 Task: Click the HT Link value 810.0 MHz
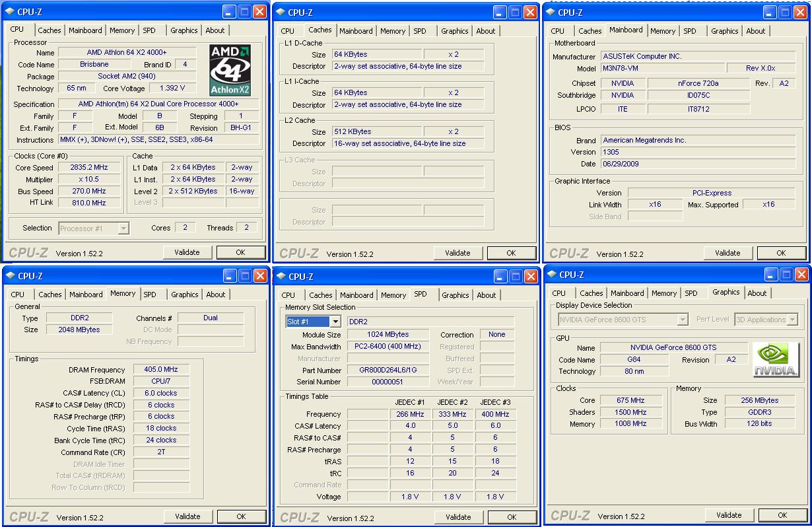88,203
